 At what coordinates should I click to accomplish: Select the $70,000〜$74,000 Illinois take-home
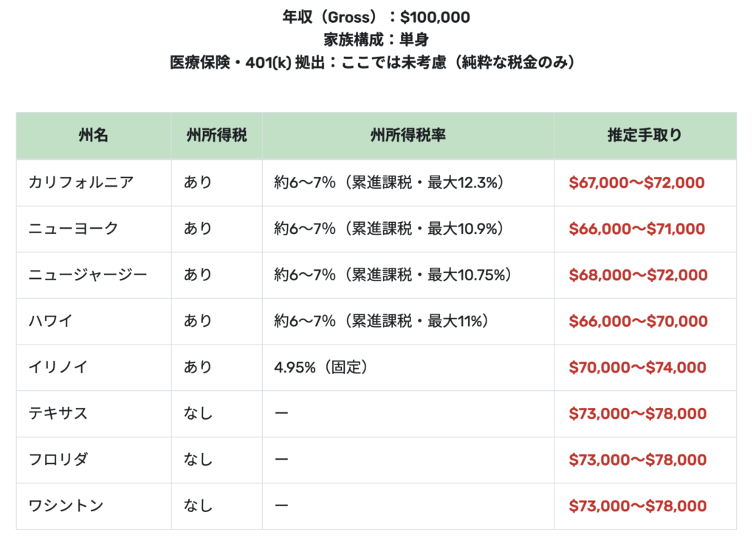point(638,367)
